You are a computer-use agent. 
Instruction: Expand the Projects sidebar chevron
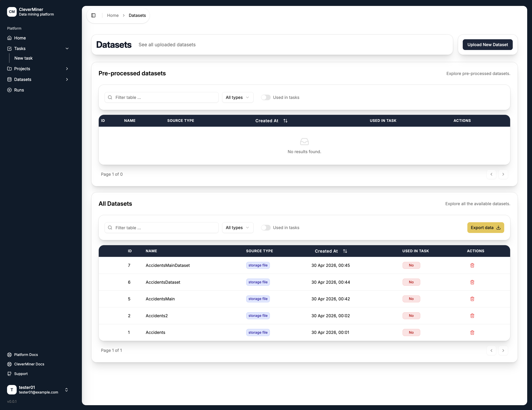(x=67, y=69)
